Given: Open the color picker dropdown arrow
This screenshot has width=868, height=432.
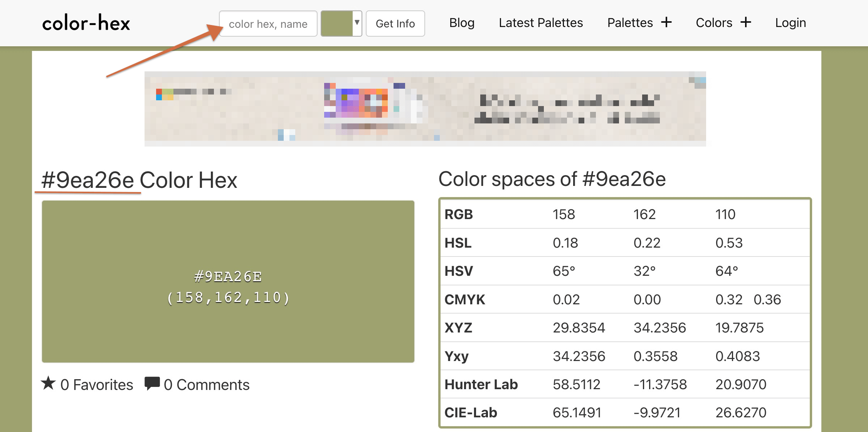Looking at the screenshot, I should (x=357, y=23).
